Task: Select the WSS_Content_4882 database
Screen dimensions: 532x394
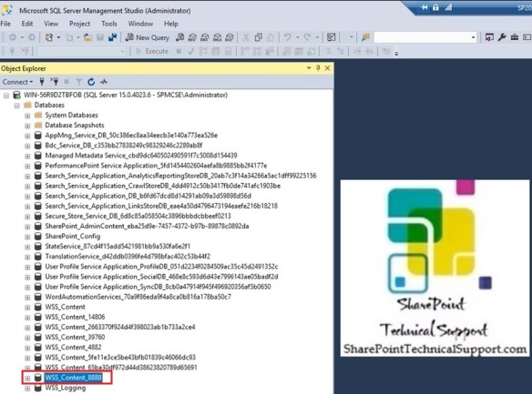Action: click(x=73, y=348)
